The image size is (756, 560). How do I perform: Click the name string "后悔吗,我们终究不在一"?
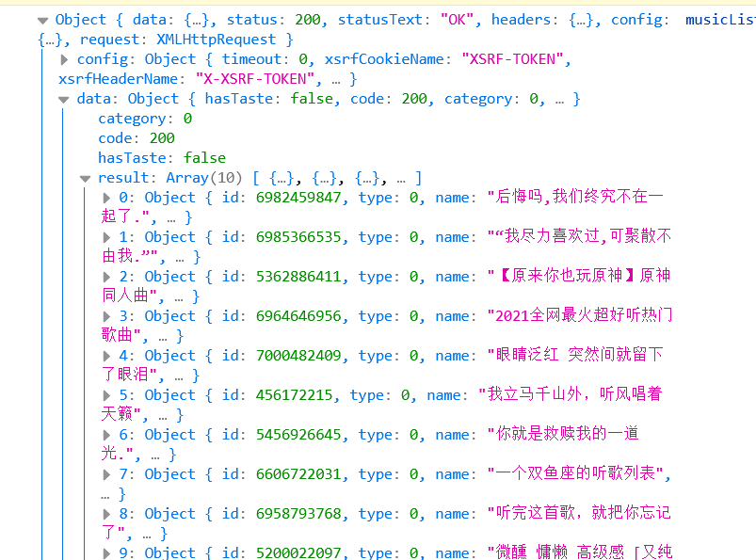pos(575,197)
